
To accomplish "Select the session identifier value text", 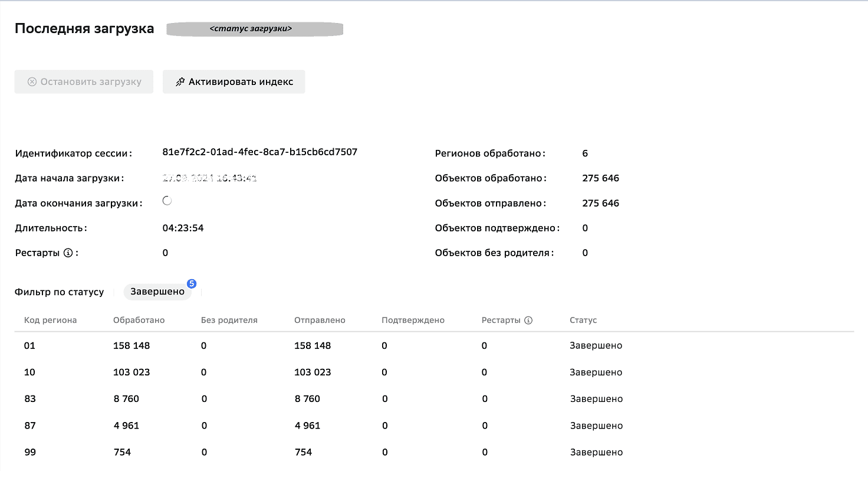I will tap(259, 152).
